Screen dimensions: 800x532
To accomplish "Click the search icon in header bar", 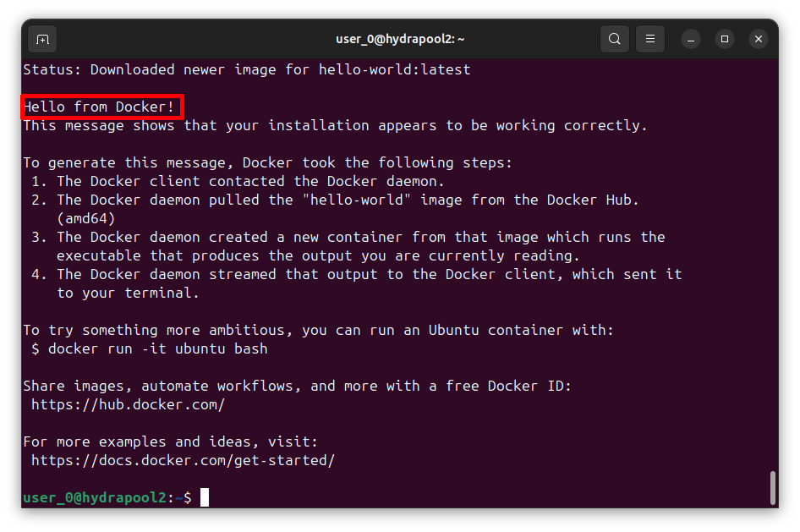I will [x=615, y=39].
